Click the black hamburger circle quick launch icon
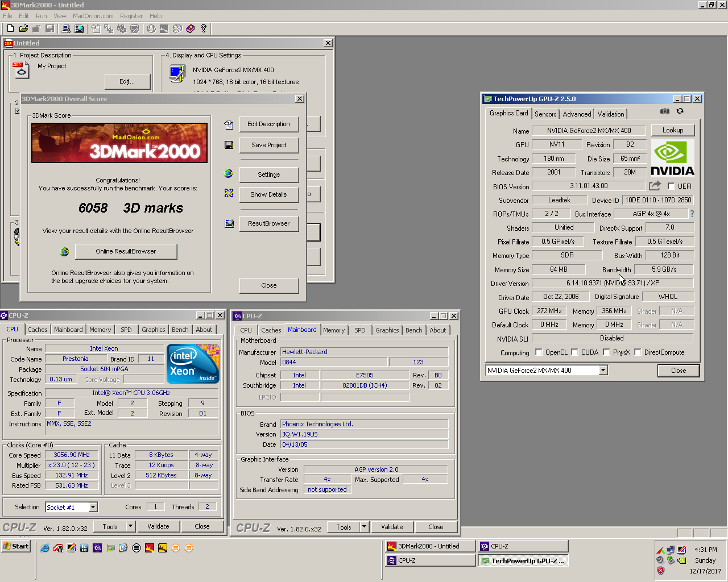This screenshot has height=582, width=728. point(136,548)
